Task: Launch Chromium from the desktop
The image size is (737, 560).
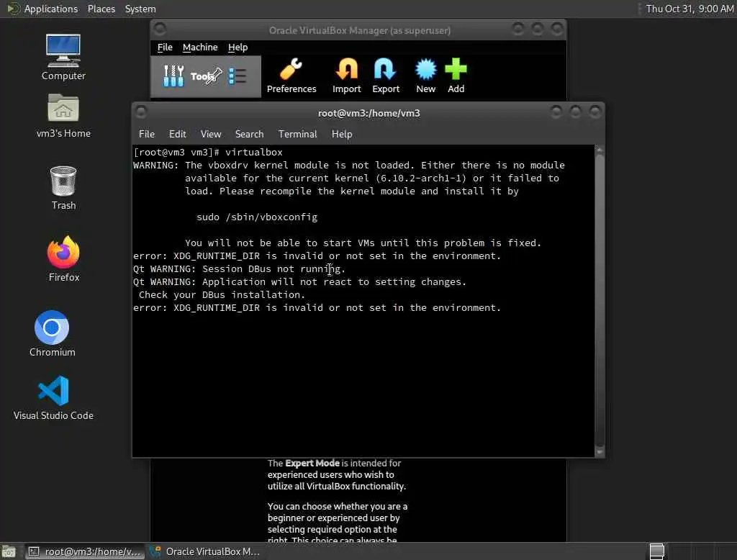Action: 52,334
